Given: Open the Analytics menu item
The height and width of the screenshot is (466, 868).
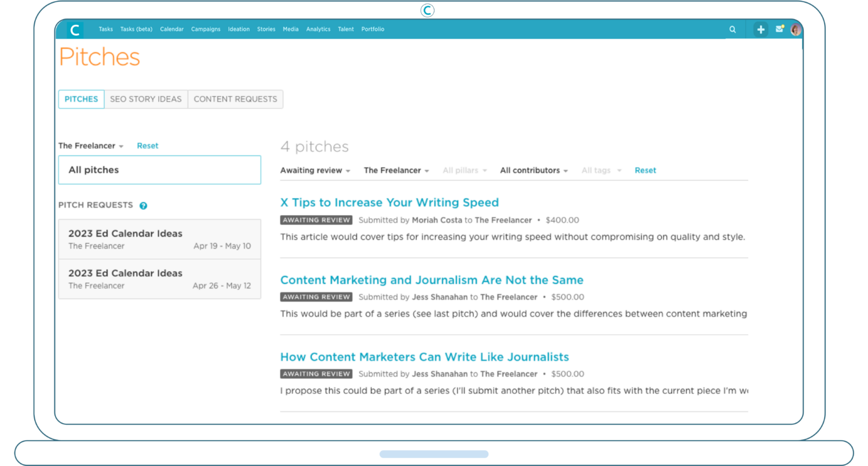Looking at the screenshot, I should tap(318, 29).
